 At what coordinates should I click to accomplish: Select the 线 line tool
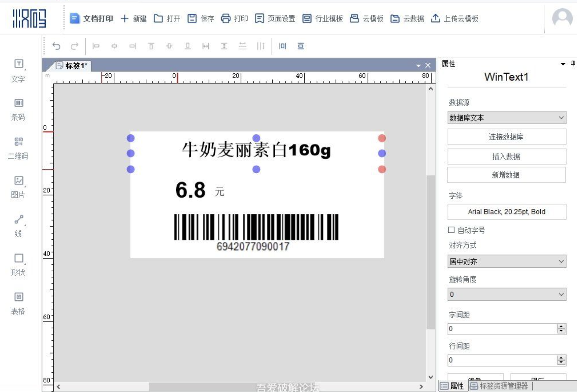18,225
